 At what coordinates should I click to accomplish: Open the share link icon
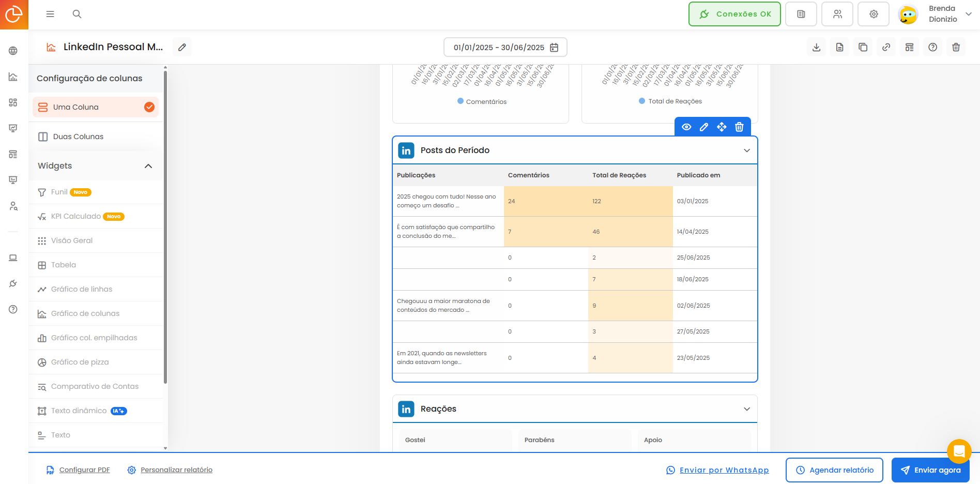pos(886,47)
